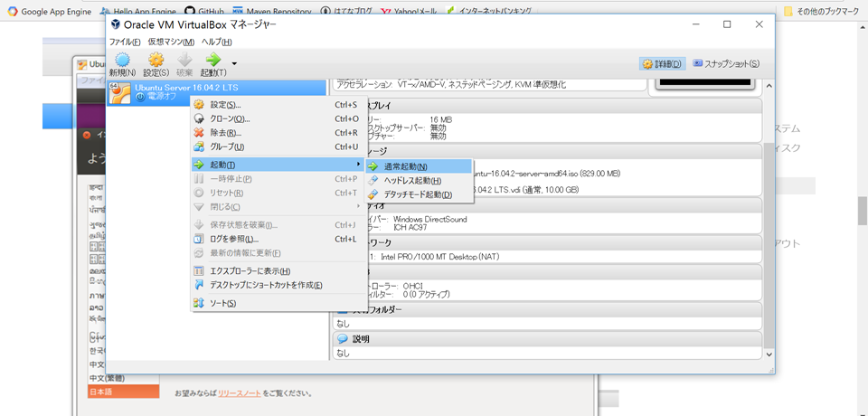The height and width of the screenshot is (416, 868).
Task: Choose Settings (設定) in the context menu
Action: click(x=279, y=105)
